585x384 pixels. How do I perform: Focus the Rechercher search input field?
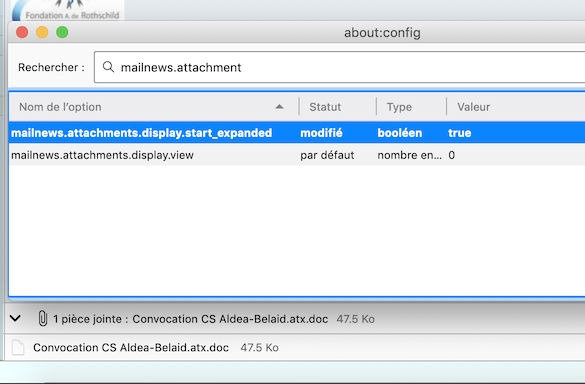click(340, 67)
